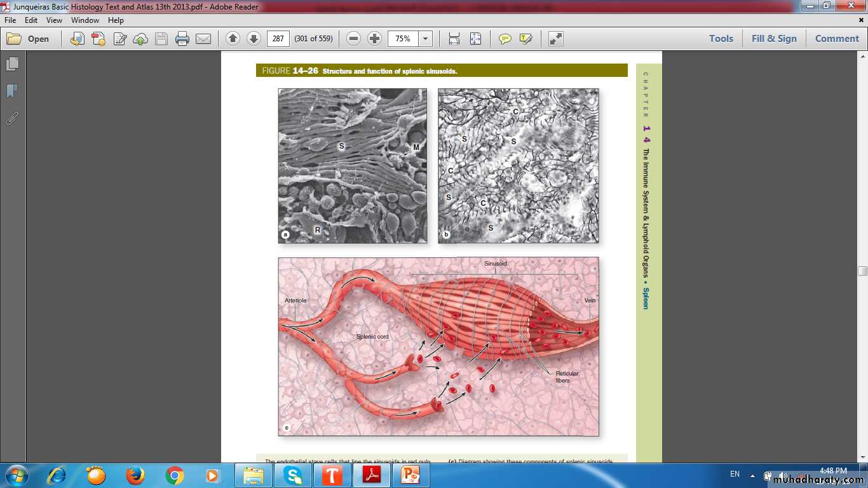Expand the Comment pane
Viewport: 868px width, 488px height.
pos(837,39)
